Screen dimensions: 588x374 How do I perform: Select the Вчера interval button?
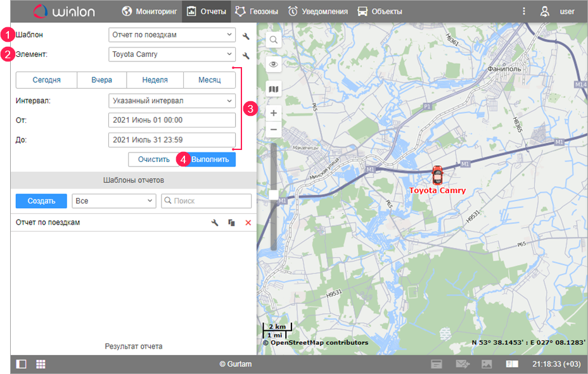[101, 80]
